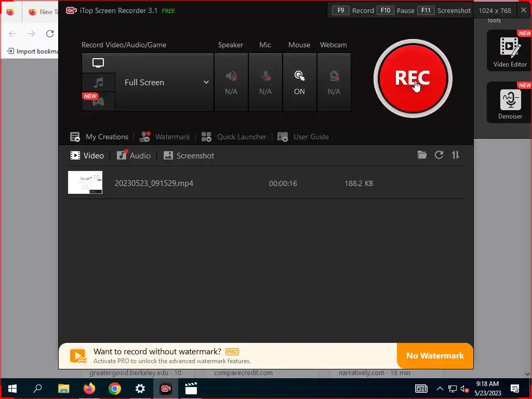
Task: Click Firefox Forward arrow in browser window
Action: (31, 34)
